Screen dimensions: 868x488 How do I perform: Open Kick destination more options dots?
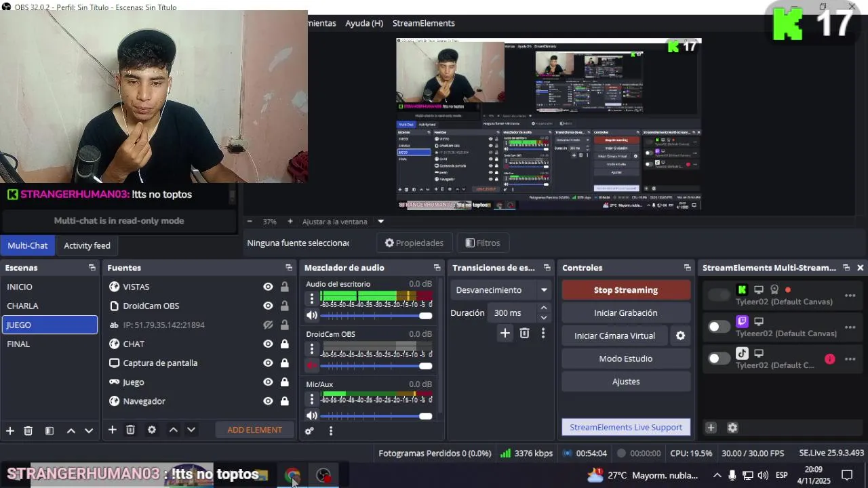pos(850,296)
